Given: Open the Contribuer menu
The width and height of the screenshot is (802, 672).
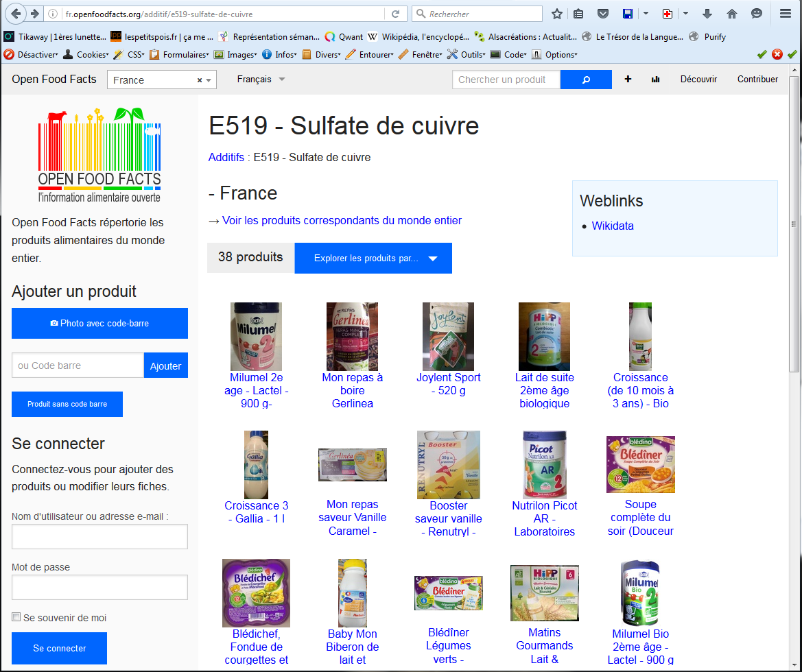Looking at the screenshot, I should click(757, 80).
